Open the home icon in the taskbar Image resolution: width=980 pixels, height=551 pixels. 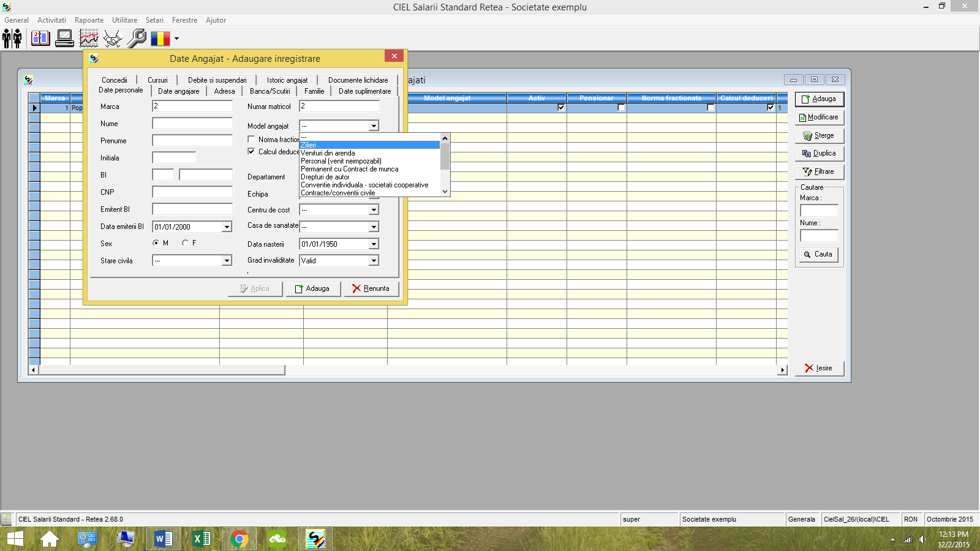tap(50, 539)
